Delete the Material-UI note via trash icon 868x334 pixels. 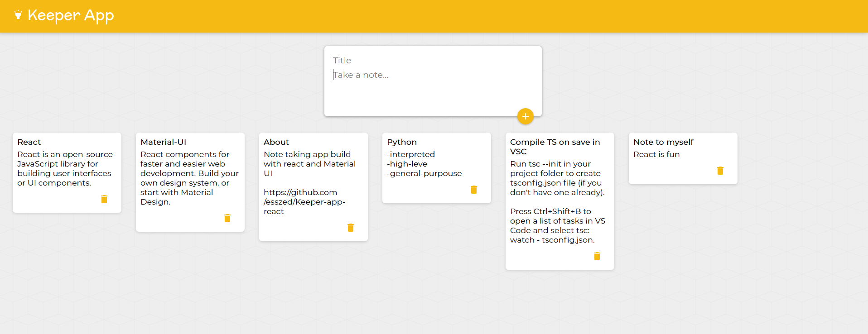(x=227, y=218)
